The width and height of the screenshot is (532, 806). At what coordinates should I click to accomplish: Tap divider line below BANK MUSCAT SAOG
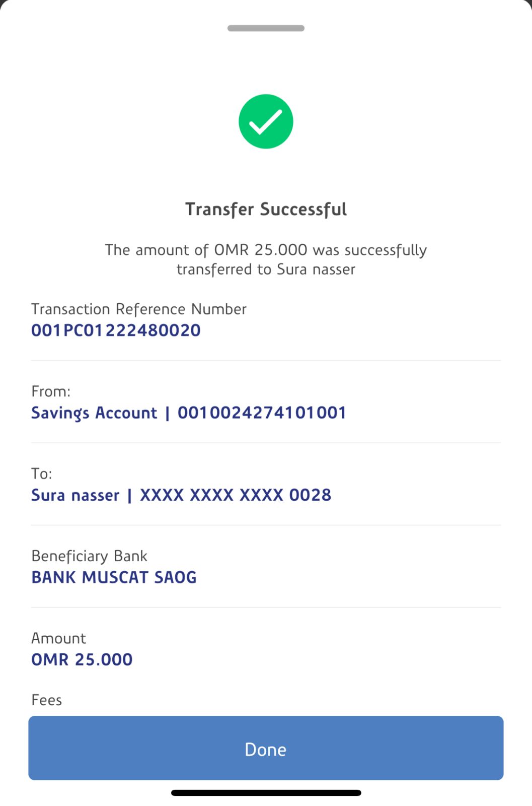click(266, 608)
